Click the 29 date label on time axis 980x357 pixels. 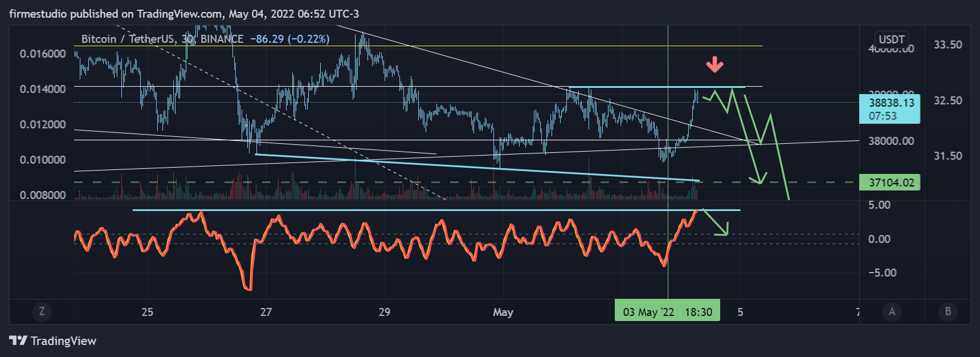(385, 312)
